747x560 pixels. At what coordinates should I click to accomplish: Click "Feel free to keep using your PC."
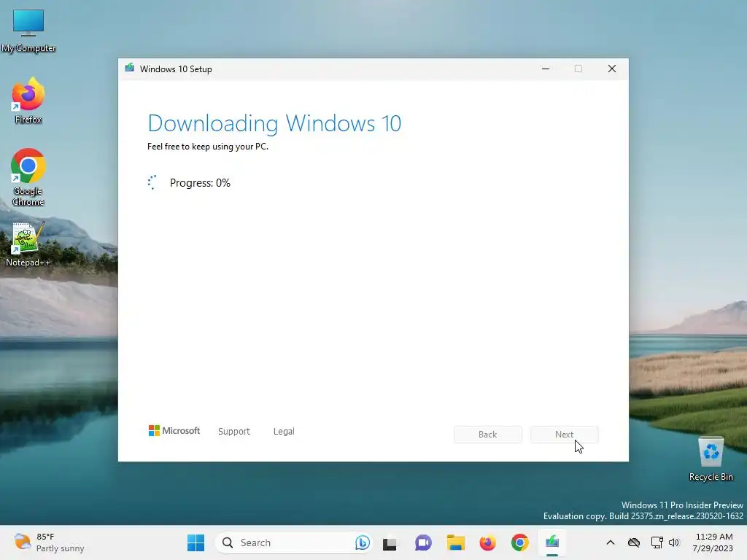tap(208, 147)
